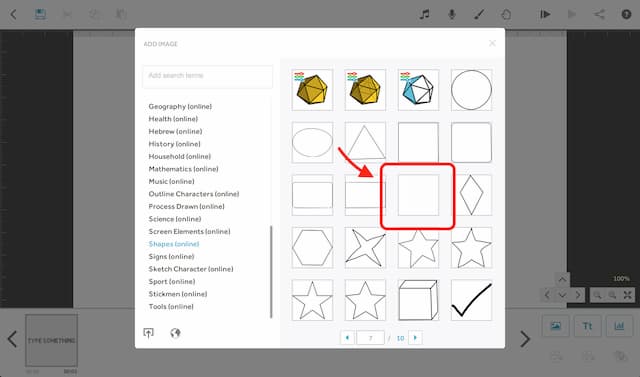640x377 pixels.
Task: Open the Hebrew (online) category
Action: (x=175, y=131)
